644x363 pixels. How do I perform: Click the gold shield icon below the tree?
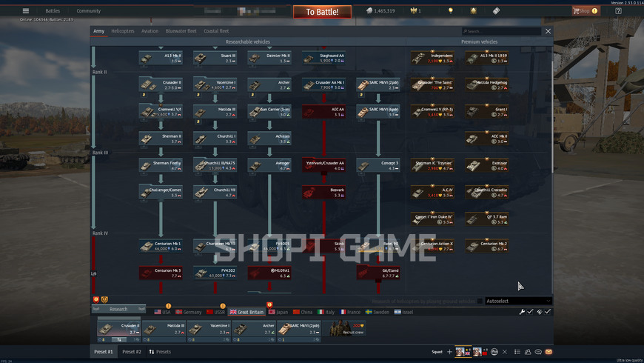click(x=104, y=300)
